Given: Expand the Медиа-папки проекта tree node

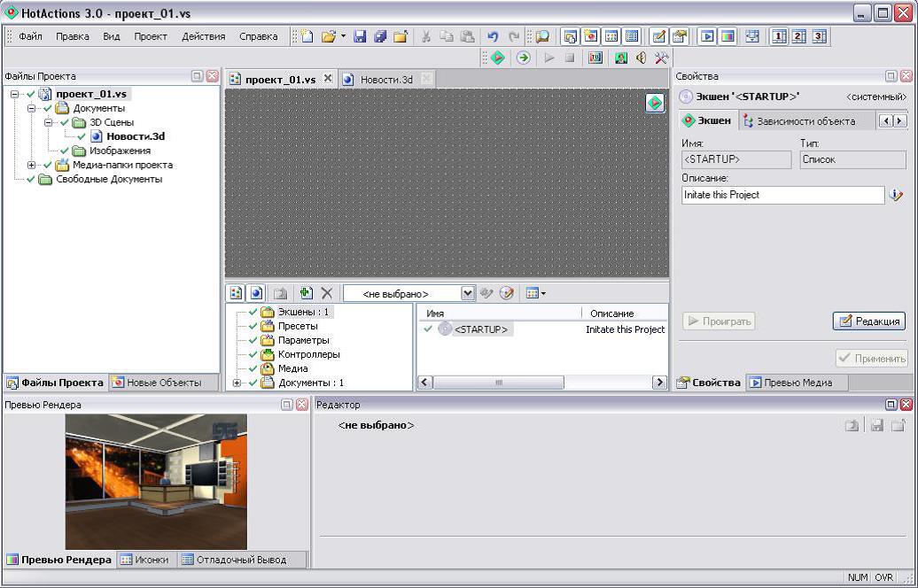Looking at the screenshot, I should click(x=32, y=165).
